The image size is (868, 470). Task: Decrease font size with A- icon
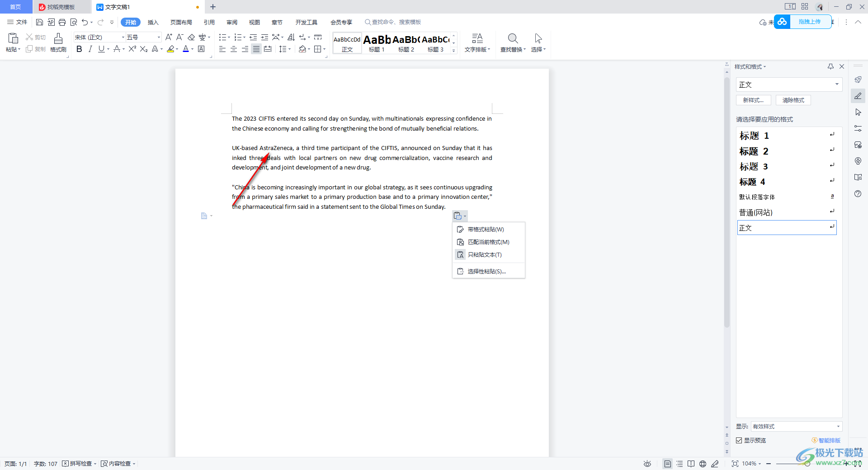[x=179, y=37]
